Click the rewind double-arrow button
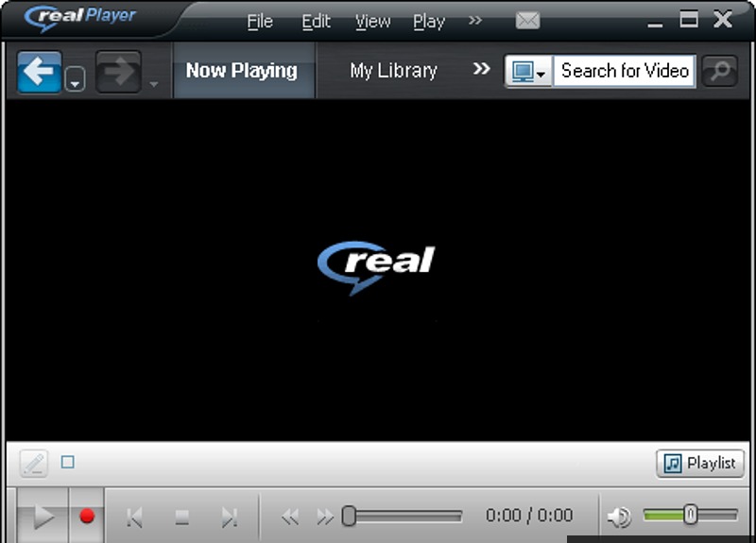Image resolution: width=756 pixels, height=543 pixels. (x=290, y=518)
